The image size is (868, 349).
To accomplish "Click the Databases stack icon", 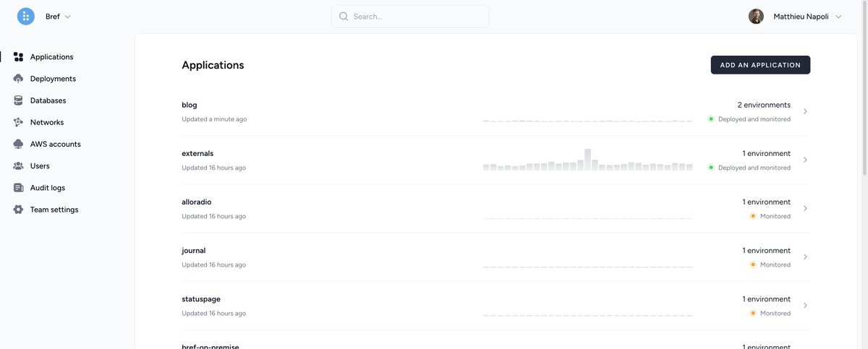I will coord(19,100).
